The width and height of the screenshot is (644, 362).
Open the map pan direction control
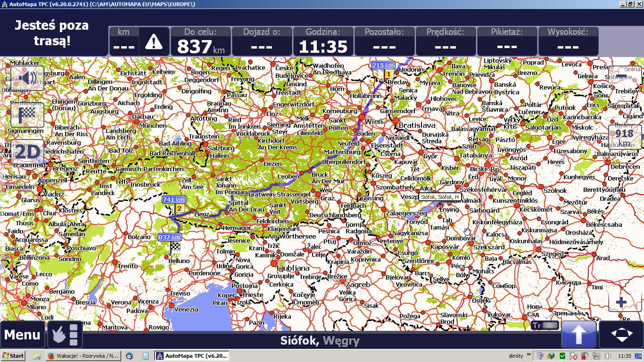(x=621, y=335)
